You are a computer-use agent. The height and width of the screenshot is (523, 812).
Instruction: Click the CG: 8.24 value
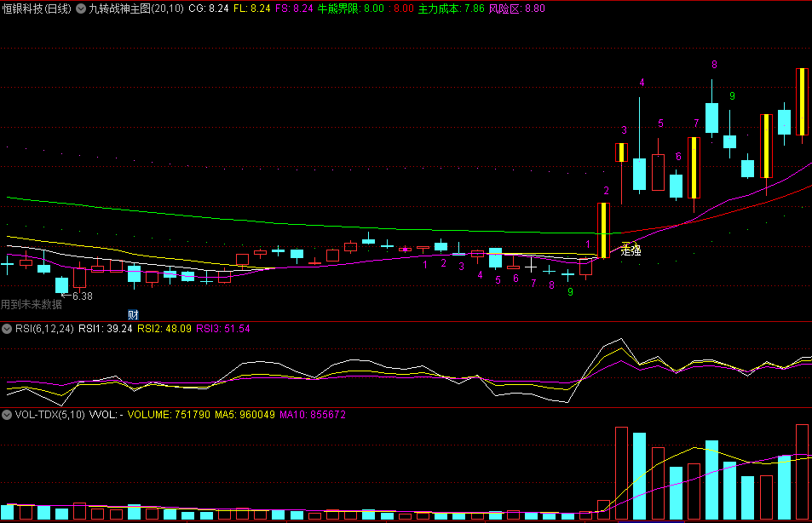208,9
